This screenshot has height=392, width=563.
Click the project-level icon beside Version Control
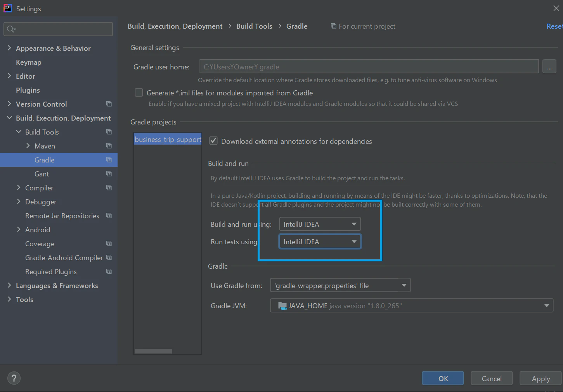(109, 104)
